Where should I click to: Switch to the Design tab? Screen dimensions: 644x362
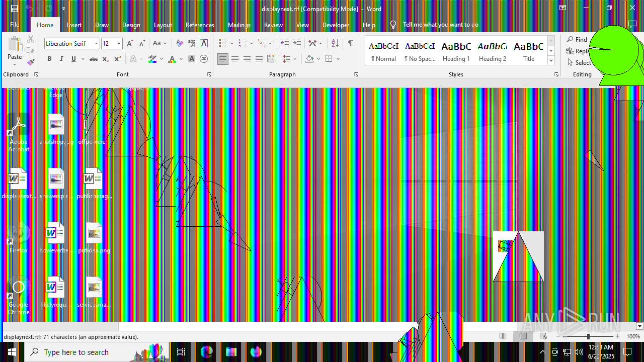pos(131,25)
